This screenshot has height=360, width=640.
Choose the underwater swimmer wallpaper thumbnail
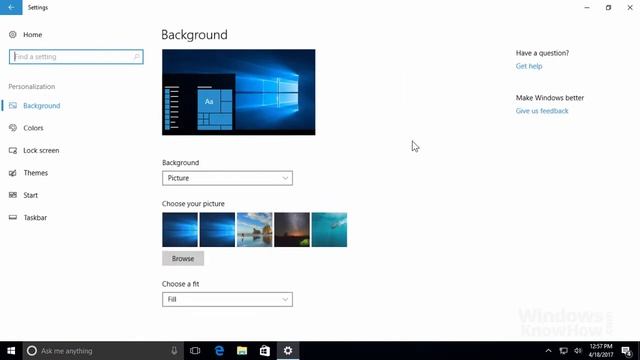coord(329,230)
